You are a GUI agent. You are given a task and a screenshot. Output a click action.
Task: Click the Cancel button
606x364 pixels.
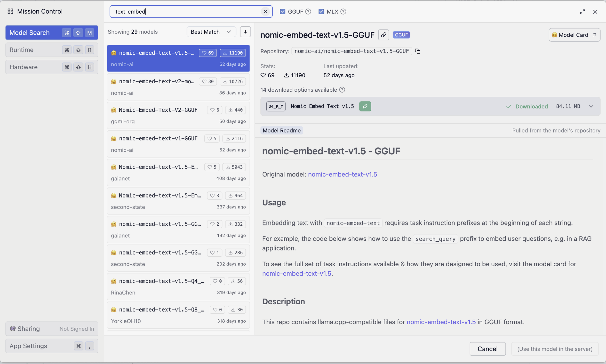[487, 349]
